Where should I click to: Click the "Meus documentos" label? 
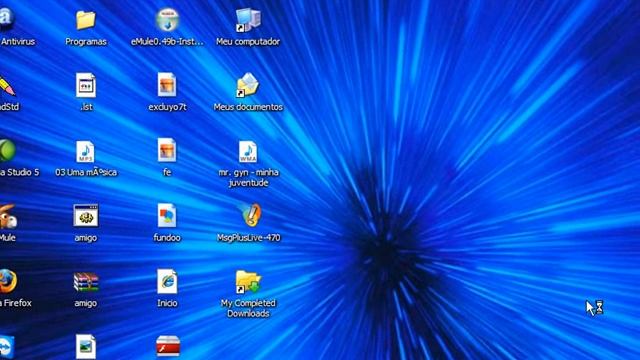tap(248, 107)
